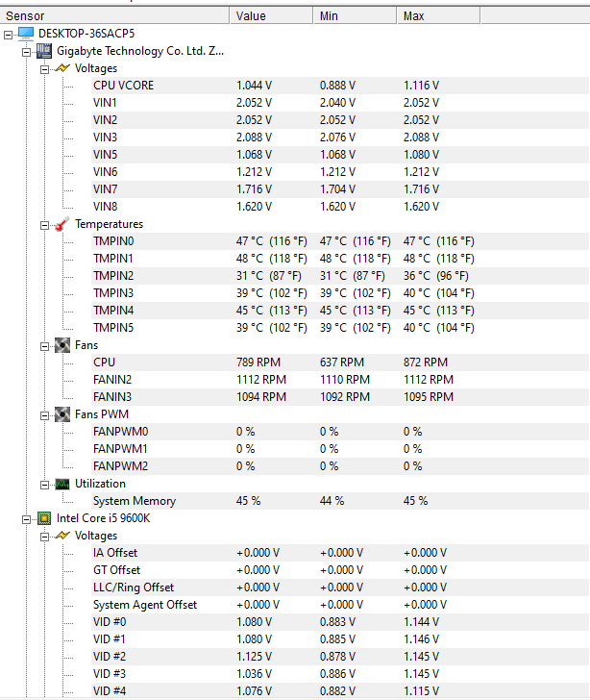Select the VIN7 sensor row
Screen dimensions: 590x700
point(340,189)
